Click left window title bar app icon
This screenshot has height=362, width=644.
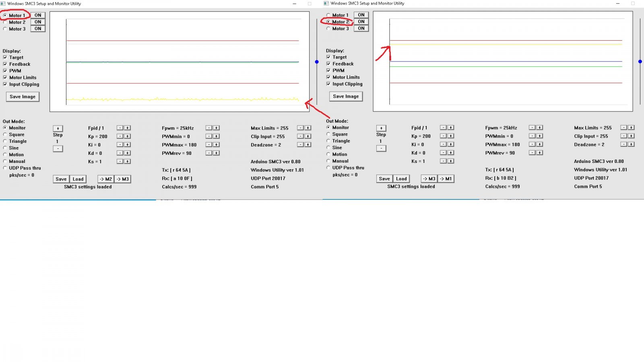[x=3, y=4]
